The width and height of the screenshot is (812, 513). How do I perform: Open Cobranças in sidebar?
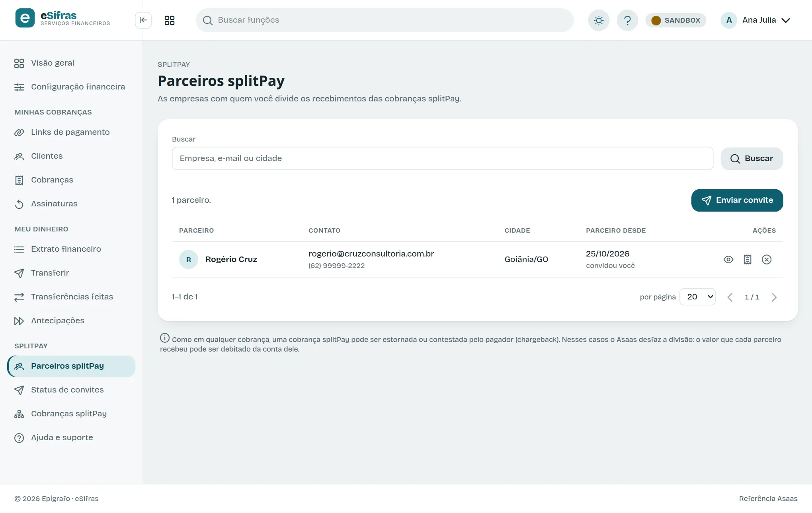(x=71, y=180)
